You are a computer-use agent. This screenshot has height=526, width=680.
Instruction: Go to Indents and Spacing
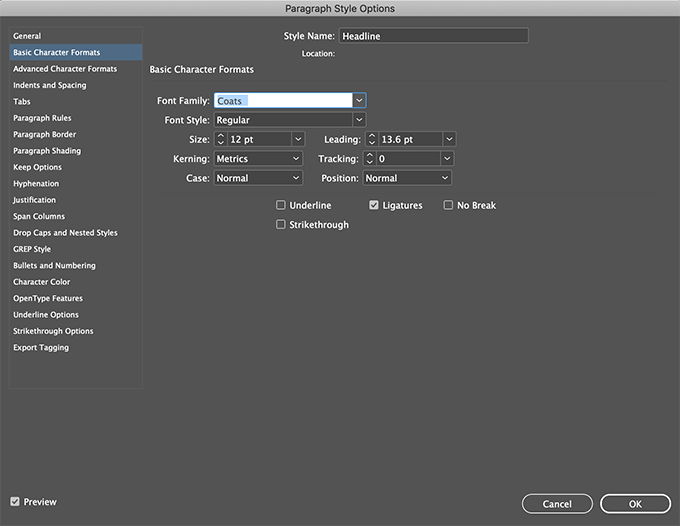pos(76,85)
